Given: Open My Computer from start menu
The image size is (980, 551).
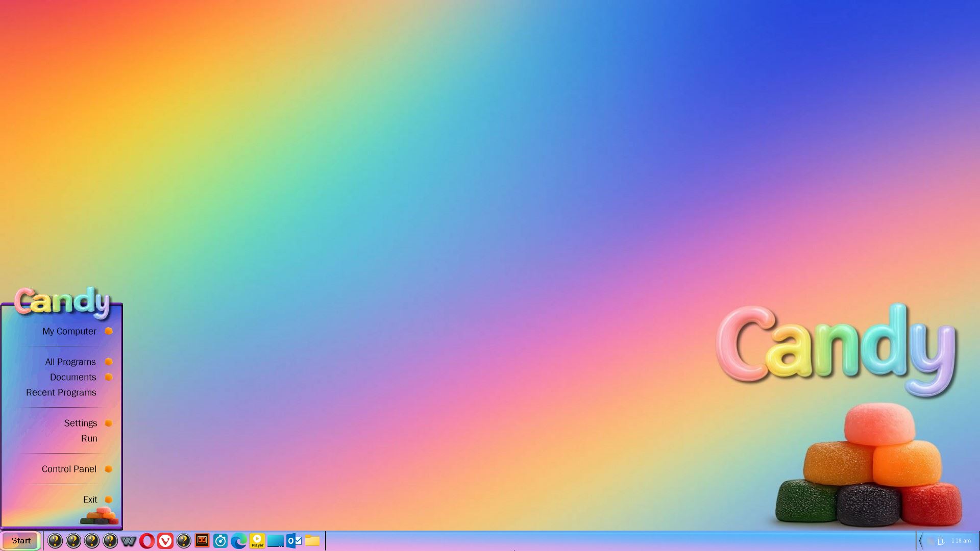Looking at the screenshot, I should coord(69,331).
